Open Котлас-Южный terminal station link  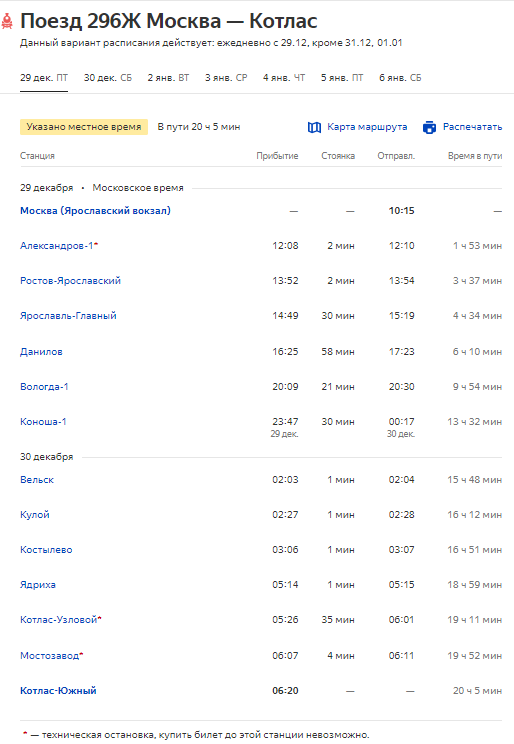(58, 690)
